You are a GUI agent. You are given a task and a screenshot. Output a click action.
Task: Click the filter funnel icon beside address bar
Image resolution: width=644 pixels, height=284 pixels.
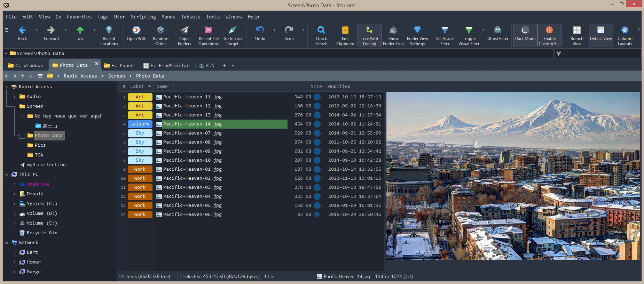click(559, 54)
